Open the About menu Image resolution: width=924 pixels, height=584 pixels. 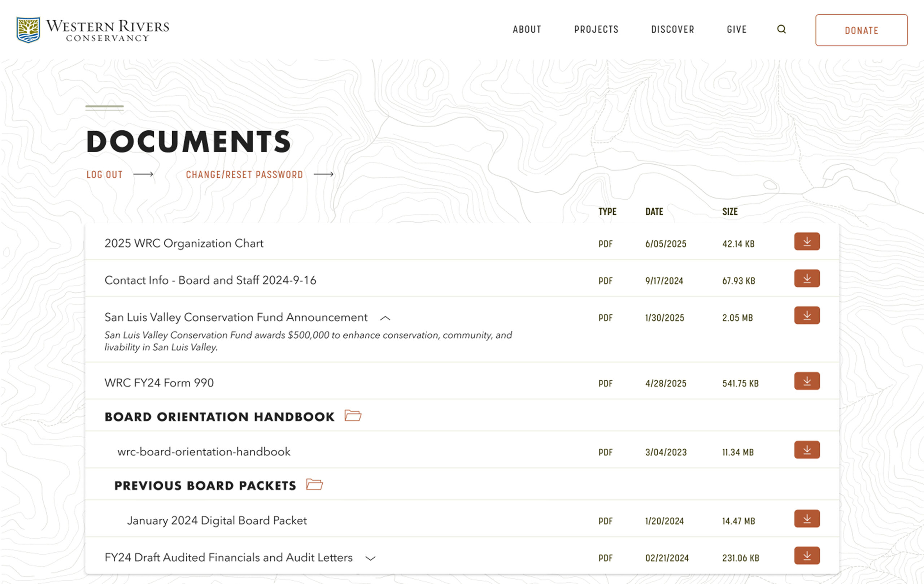point(527,30)
